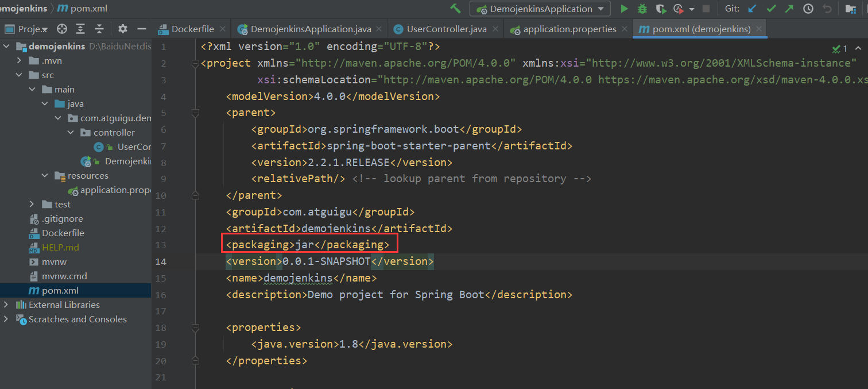The height and width of the screenshot is (389, 868).
Task: Open Project panel settings gear
Action: click(x=122, y=29)
